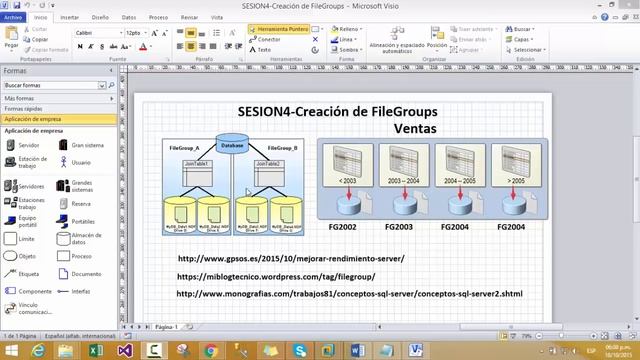
Task: Select the Herramienta Puntero tool
Action: [279, 29]
